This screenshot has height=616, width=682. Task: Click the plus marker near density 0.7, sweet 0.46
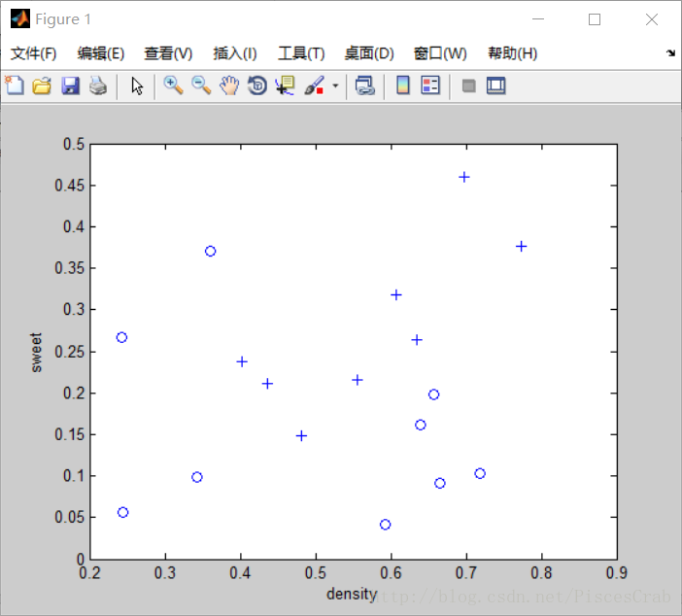tap(464, 177)
